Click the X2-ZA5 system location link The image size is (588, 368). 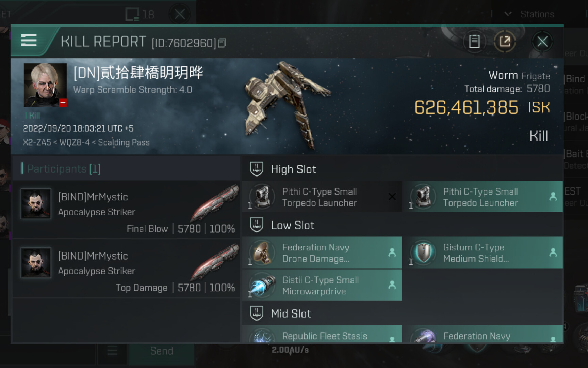[37, 142]
